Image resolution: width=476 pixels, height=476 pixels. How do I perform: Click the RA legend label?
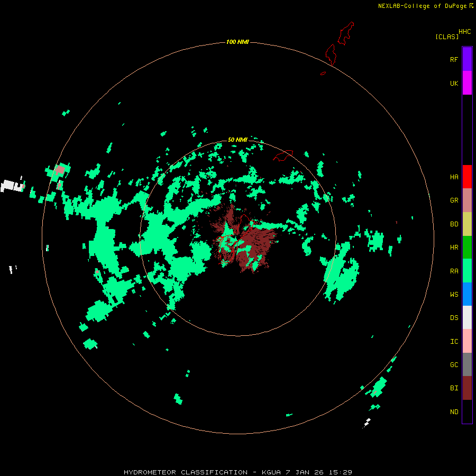coord(454,271)
